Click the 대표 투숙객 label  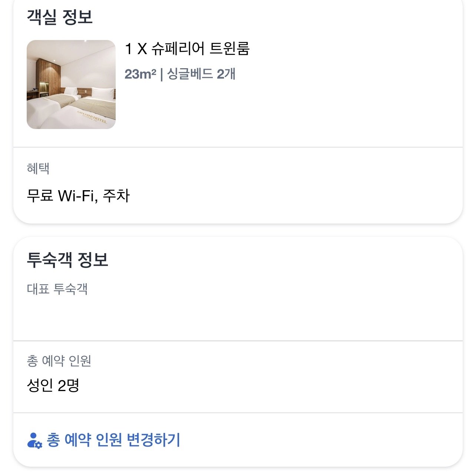click(x=57, y=289)
